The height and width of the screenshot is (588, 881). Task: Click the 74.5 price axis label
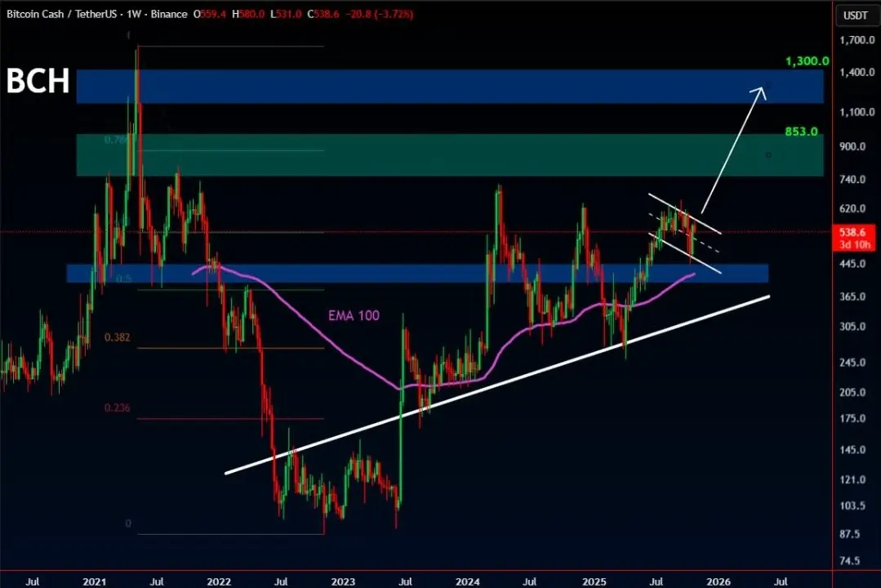tap(849, 560)
